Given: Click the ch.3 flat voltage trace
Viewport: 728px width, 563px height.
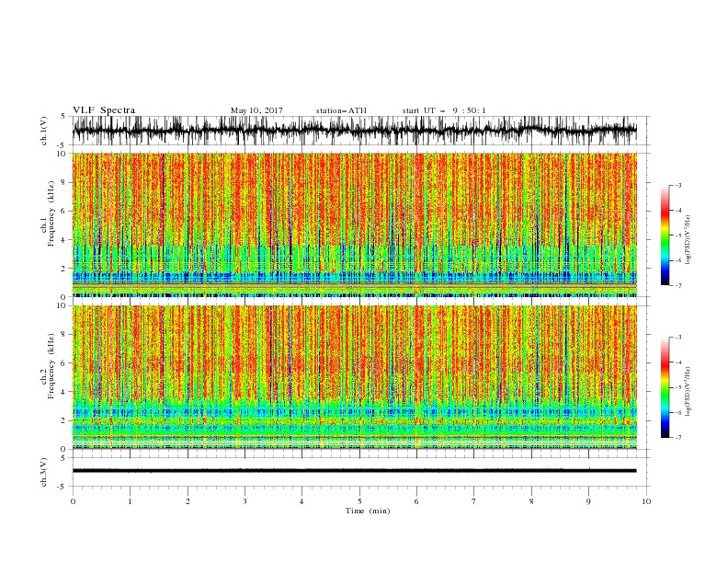Looking at the screenshot, I should click(354, 471).
